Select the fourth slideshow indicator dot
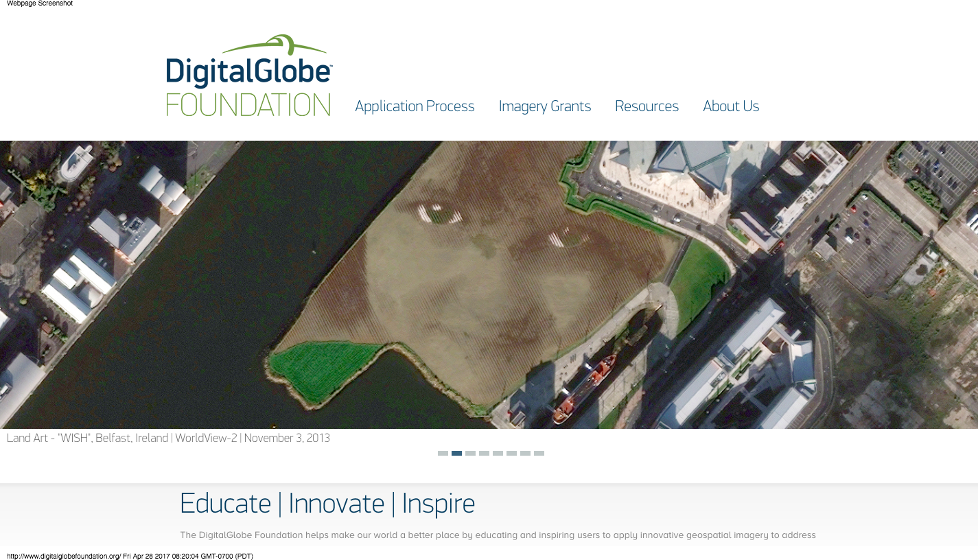 click(485, 453)
